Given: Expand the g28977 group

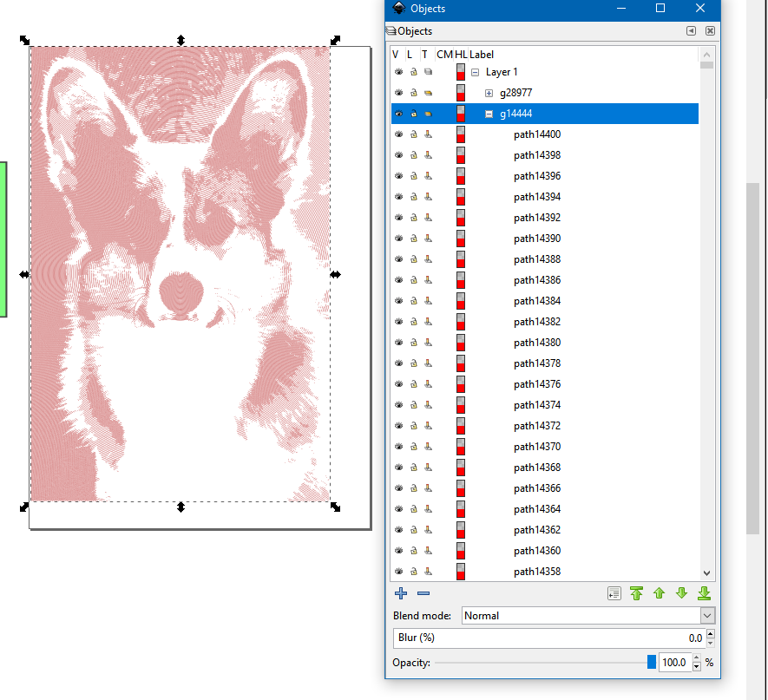Looking at the screenshot, I should tap(489, 93).
